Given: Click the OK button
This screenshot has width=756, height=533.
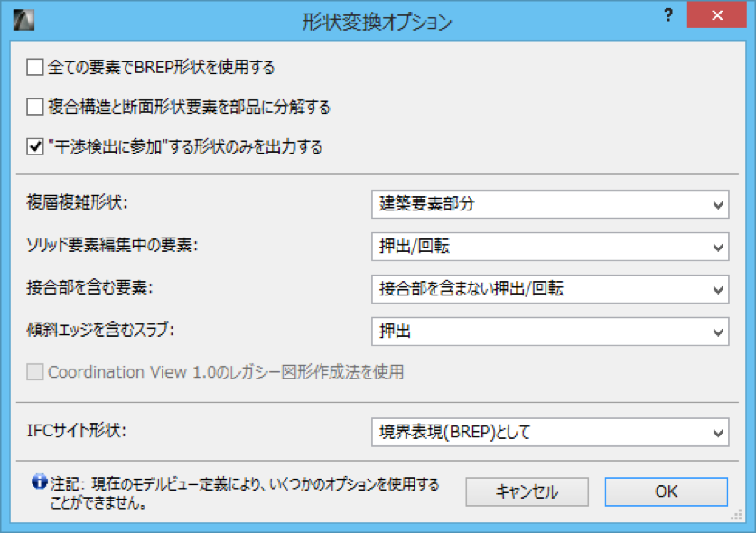Looking at the screenshot, I should (x=667, y=491).
